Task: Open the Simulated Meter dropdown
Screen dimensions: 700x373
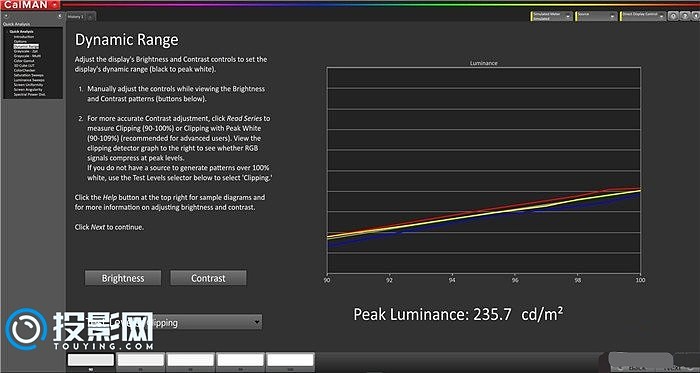Action: click(x=551, y=16)
